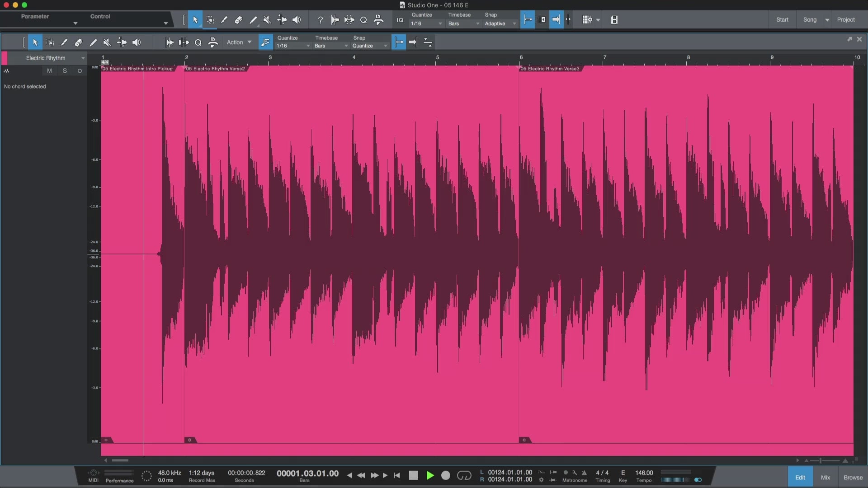
Task: Open the video player film icon
Action: pos(614,20)
